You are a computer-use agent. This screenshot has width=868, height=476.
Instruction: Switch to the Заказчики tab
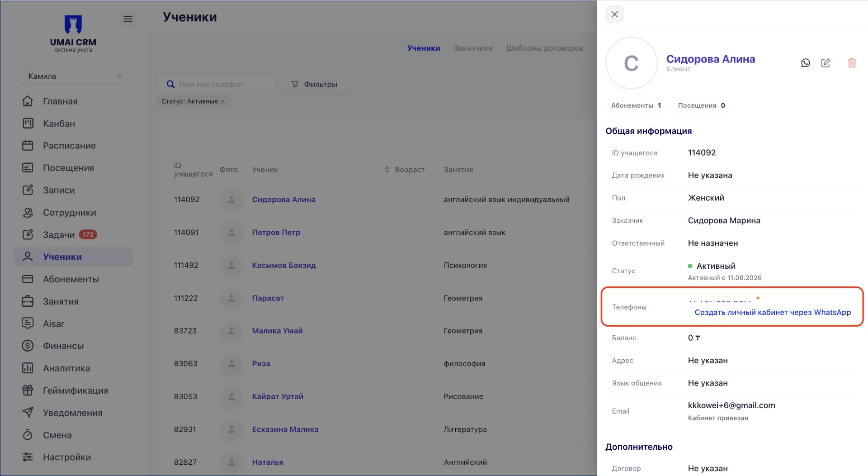tap(473, 48)
